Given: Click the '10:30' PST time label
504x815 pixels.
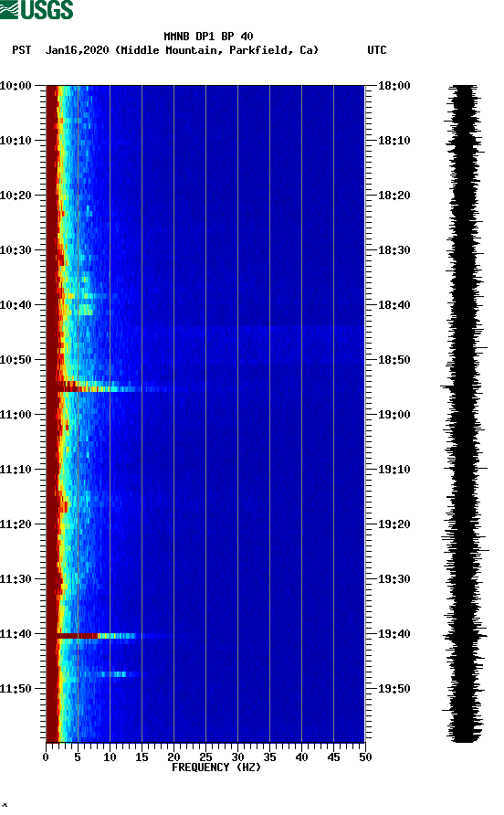Looking at the screenshot, I should [16, 250].
